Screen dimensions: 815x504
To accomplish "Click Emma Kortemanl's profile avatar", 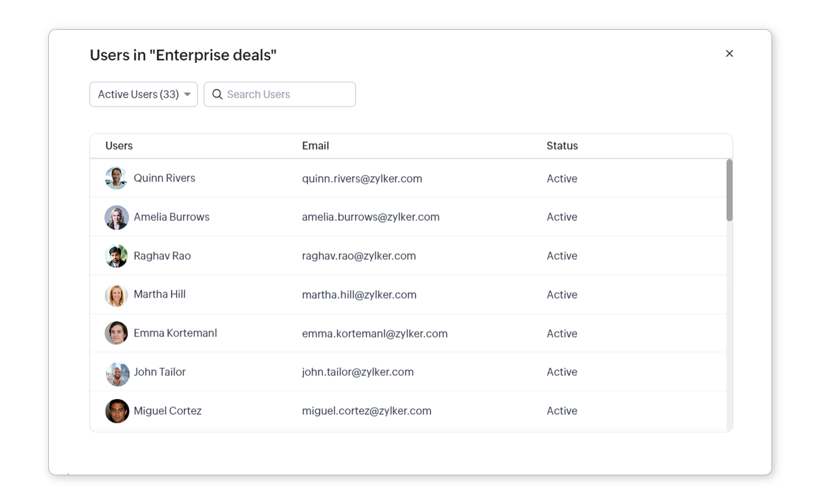I will (116, 334).
